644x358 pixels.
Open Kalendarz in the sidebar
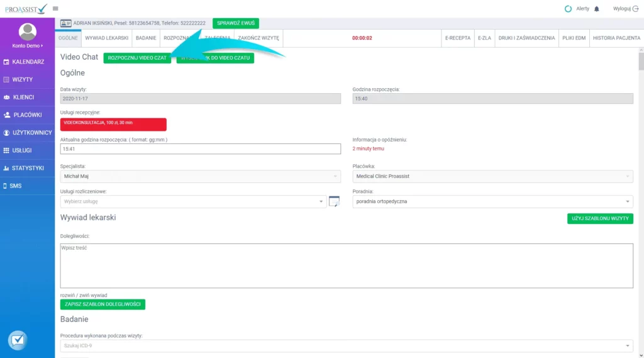[x=27, y=62]
